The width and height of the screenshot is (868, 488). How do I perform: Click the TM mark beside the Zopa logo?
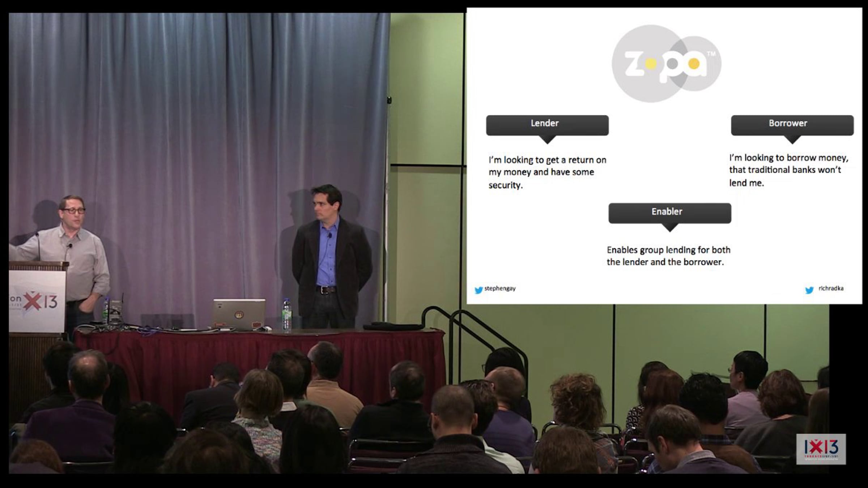point(711,54)
